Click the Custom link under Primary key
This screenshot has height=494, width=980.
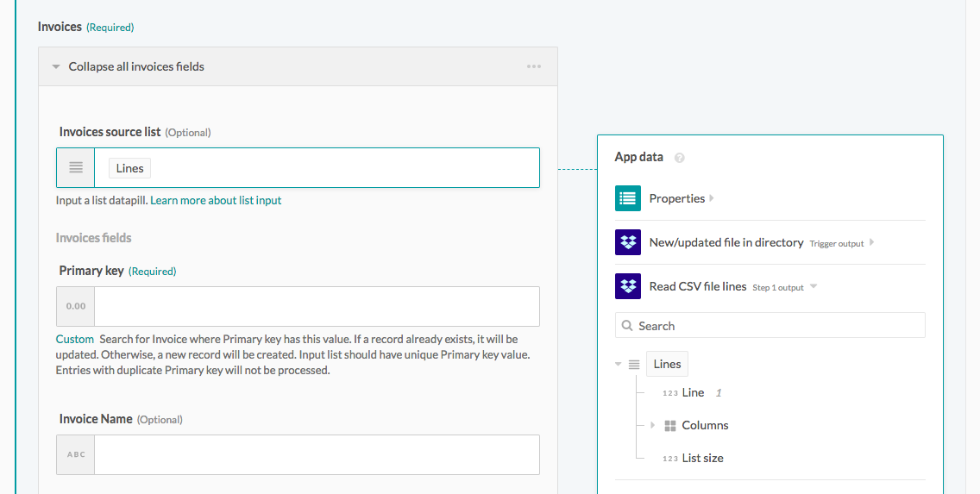74,339
